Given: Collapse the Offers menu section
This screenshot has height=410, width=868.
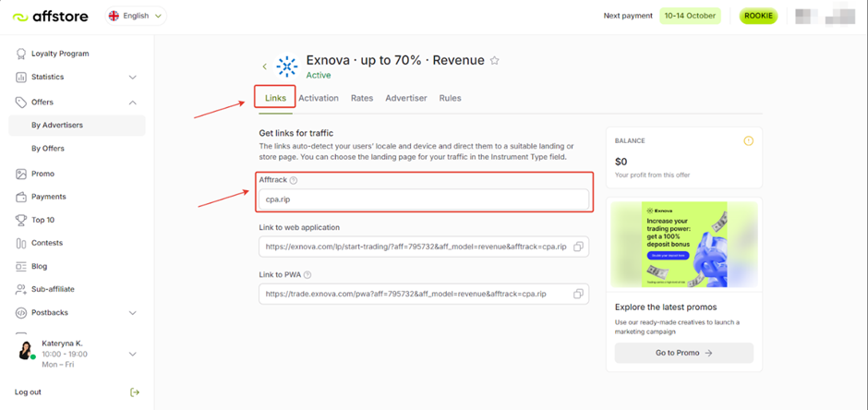Looking at the screenshot, I should 132,102.
